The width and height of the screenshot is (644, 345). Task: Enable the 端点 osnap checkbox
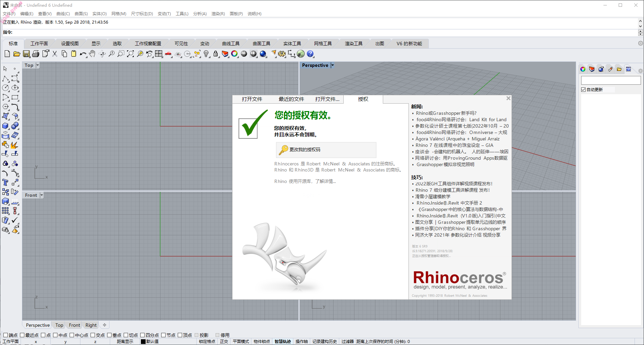[5, 335]
